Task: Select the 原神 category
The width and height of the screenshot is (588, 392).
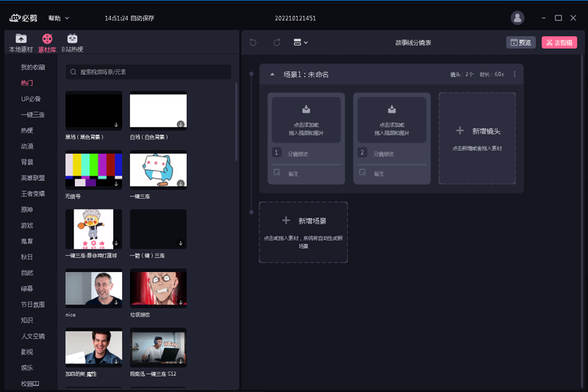Action: tap(27, 210)
